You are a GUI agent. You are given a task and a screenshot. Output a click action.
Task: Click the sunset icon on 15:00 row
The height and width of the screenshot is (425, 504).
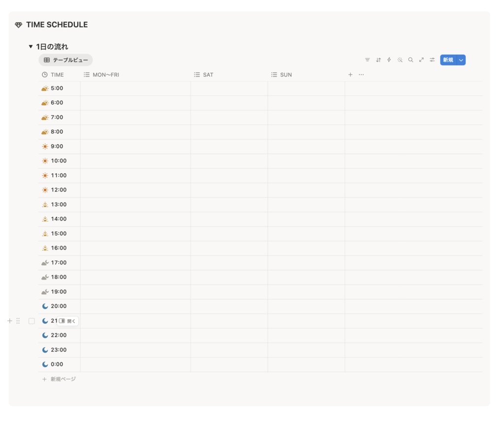tap(45, 233)
